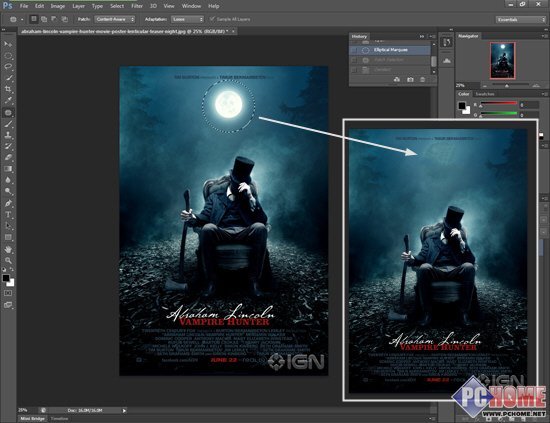Open the Adaptation dropdown
This screenshot has height=423, width=550.
188,19
